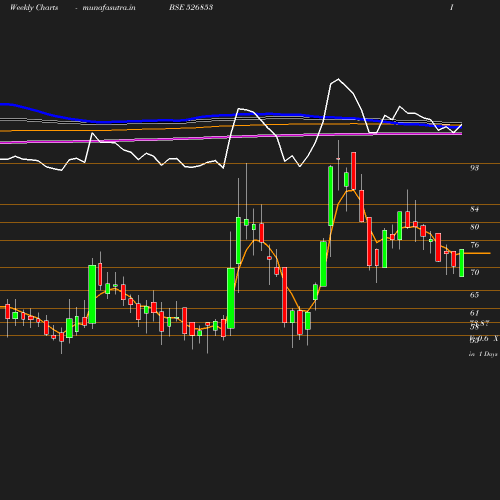Select the 76 price level label
This screenshot has height=500, width=500.
(x=474, y=245)
